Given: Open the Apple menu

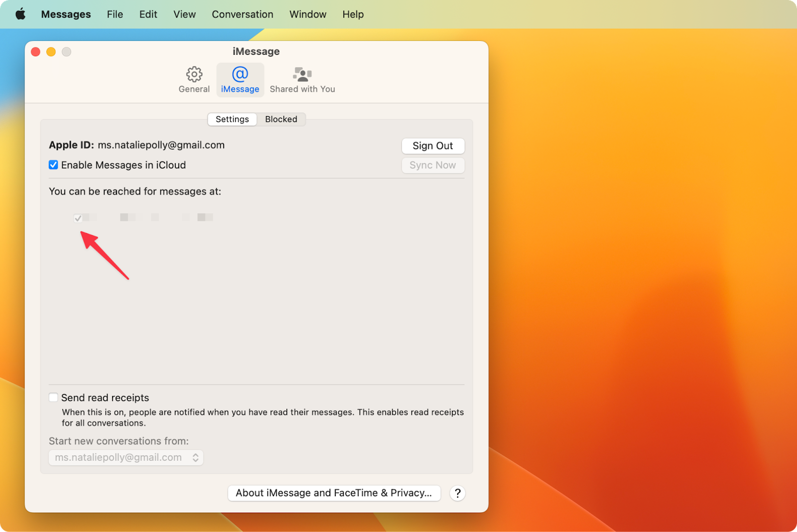Looking at the screenshot, I should pyautogui.click(x=20, y=14).
